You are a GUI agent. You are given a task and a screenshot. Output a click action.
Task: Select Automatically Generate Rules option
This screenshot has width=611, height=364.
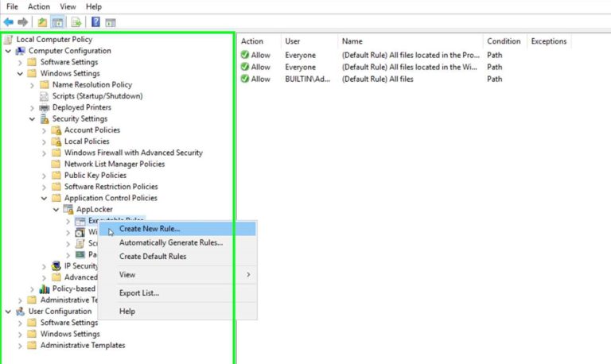[170, 242]
